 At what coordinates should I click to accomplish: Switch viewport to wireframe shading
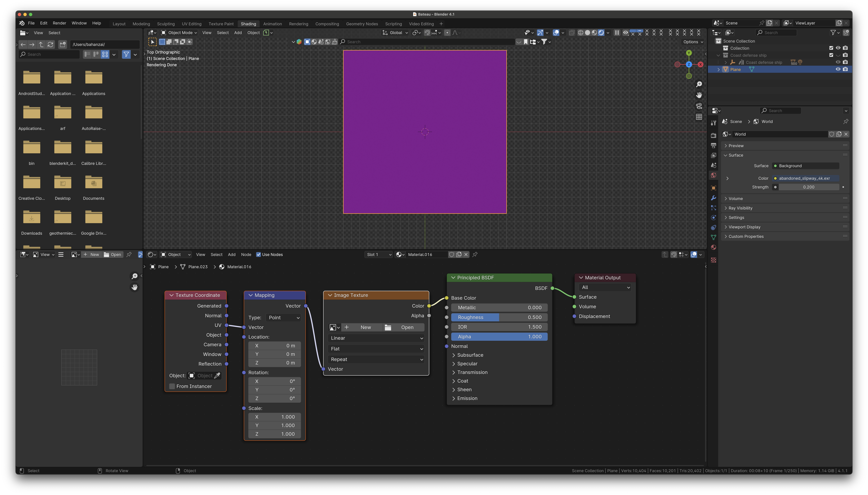(x=580, y=33)
